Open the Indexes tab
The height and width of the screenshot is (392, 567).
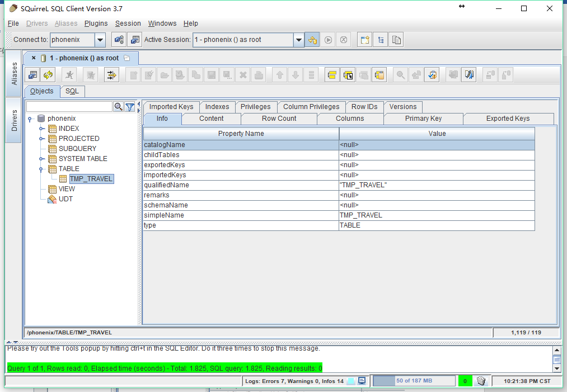point(217,107)
